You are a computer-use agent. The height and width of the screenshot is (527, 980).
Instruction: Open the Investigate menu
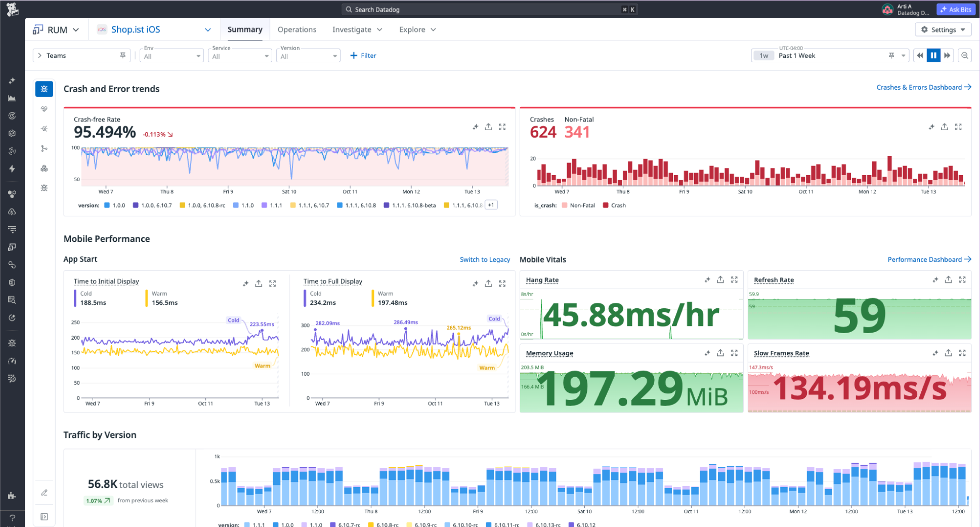357,30
